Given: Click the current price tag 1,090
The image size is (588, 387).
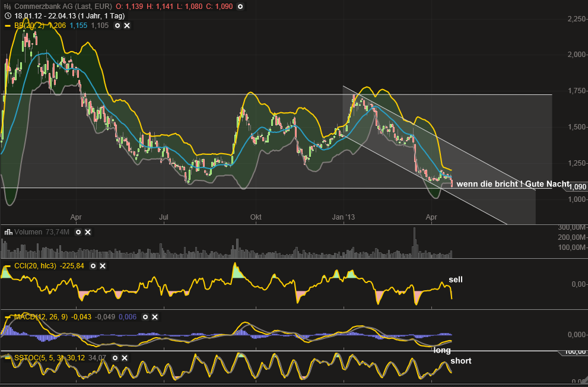Looking at the screenshot, I should point(576,186).
